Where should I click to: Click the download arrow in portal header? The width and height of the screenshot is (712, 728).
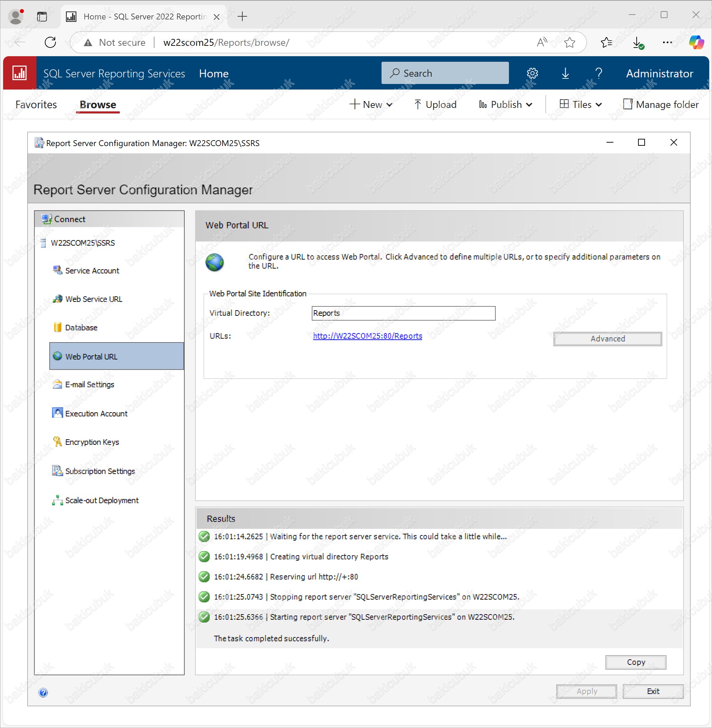coord(565,73)
